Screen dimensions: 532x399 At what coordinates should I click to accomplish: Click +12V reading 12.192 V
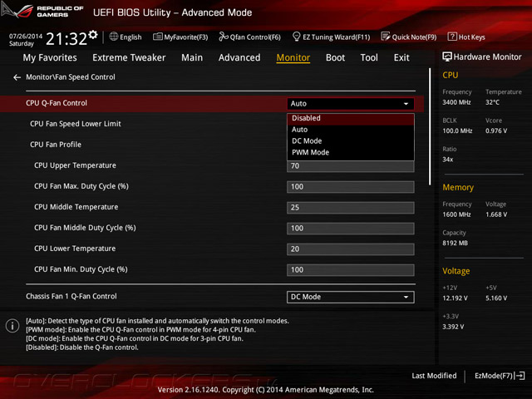[455, 298]
